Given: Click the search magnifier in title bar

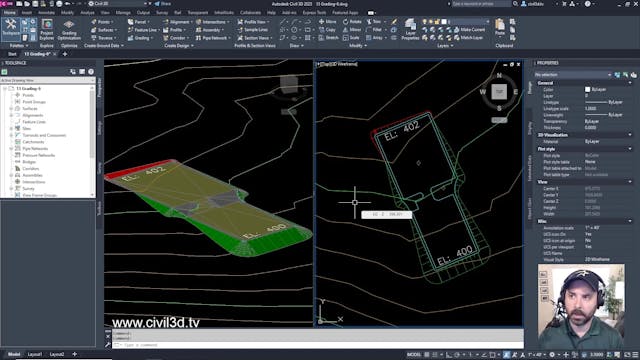Looking at the screenshot, I should pyautogui.click(x=516, y=4).
